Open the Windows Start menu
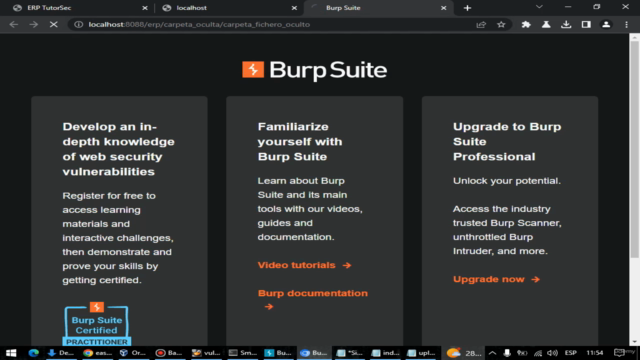This screenshot has height=360, width=640. (11, 353)
